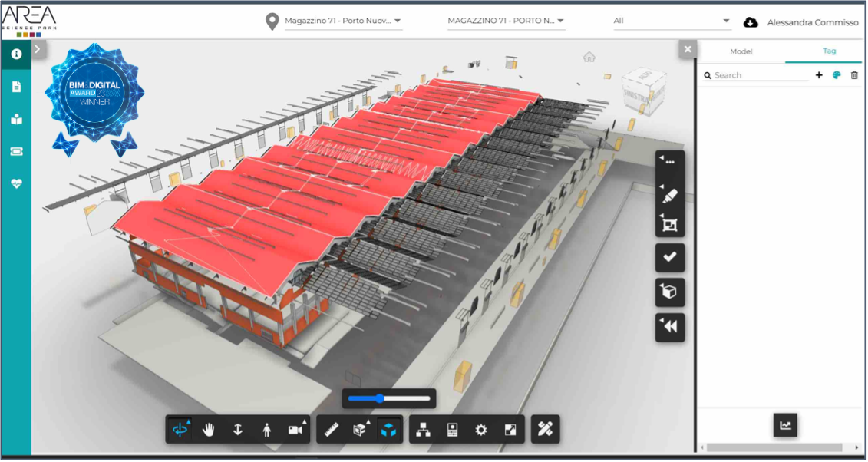Open the more options ellipsis menu on right toolbar

click(x=669, y=160)
